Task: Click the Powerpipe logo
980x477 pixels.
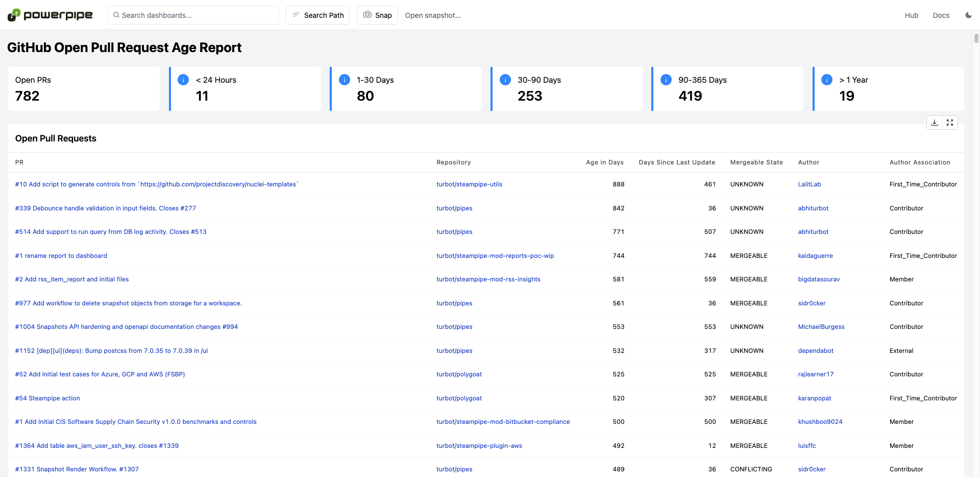Action: (x=50, y=15)
